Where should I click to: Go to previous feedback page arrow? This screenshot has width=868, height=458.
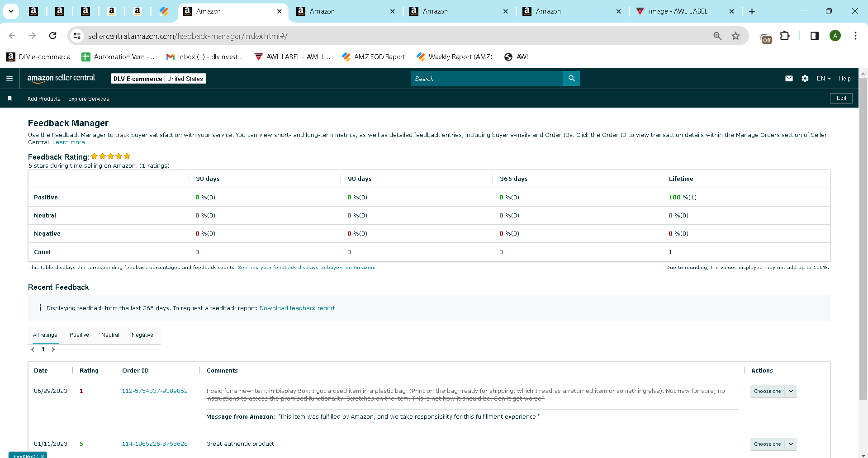click(x=33, y=349)
